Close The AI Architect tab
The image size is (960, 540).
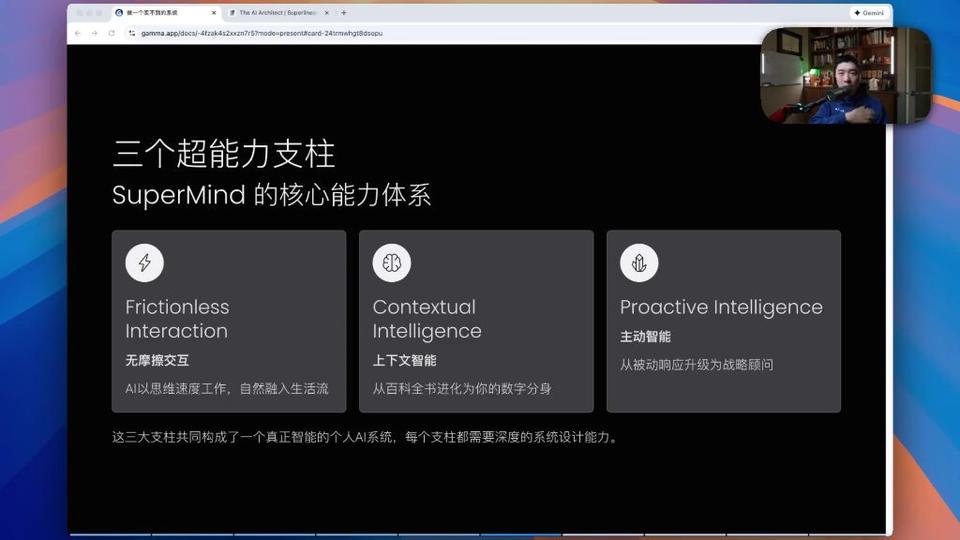(326, 12)
